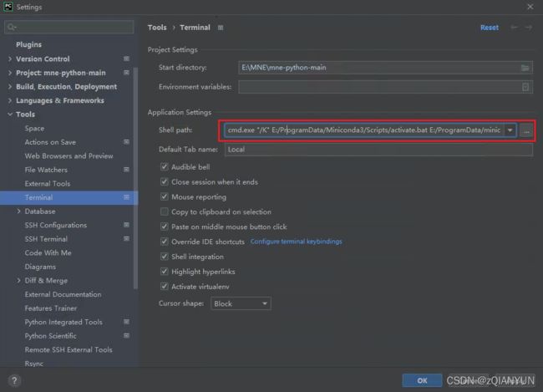Click the Start directory field
Image resolution: width=543 pixels, height=392 pixels.
385,68
